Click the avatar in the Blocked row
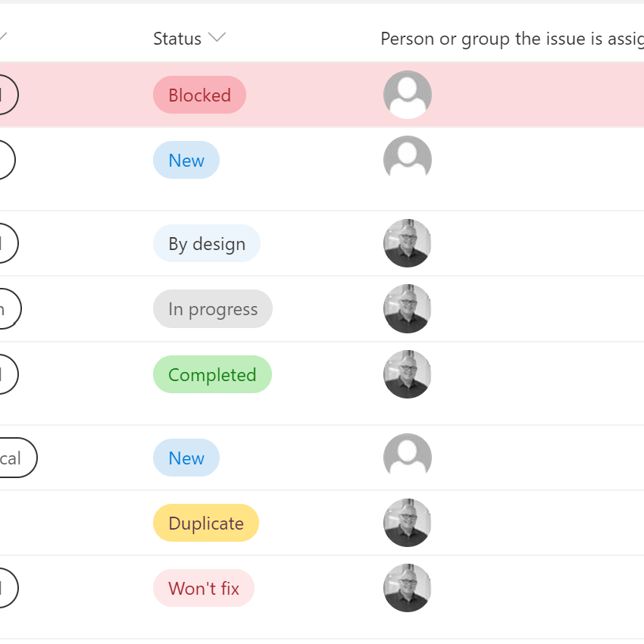Viewport: 644px width, 644px height. coord(408,95)
